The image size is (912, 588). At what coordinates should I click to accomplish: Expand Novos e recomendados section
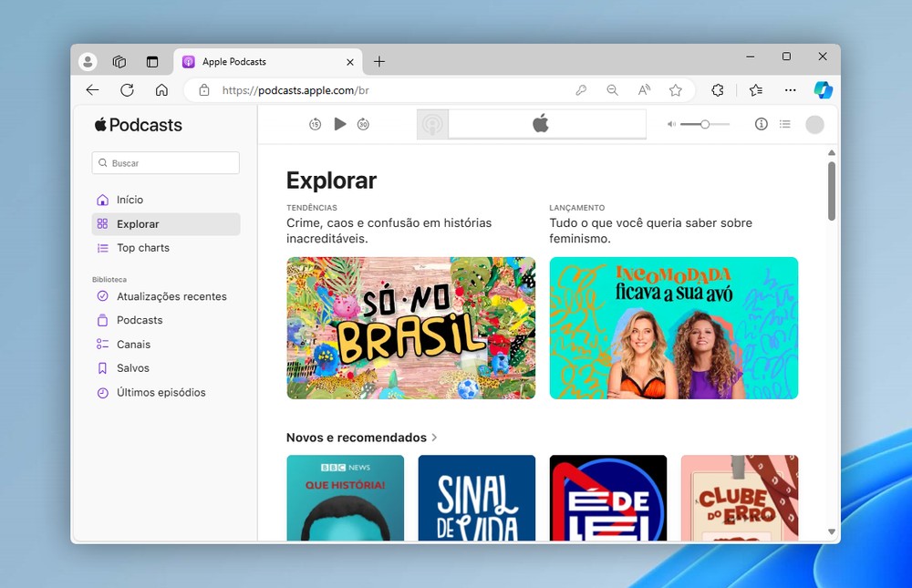[x=361, y=438]
